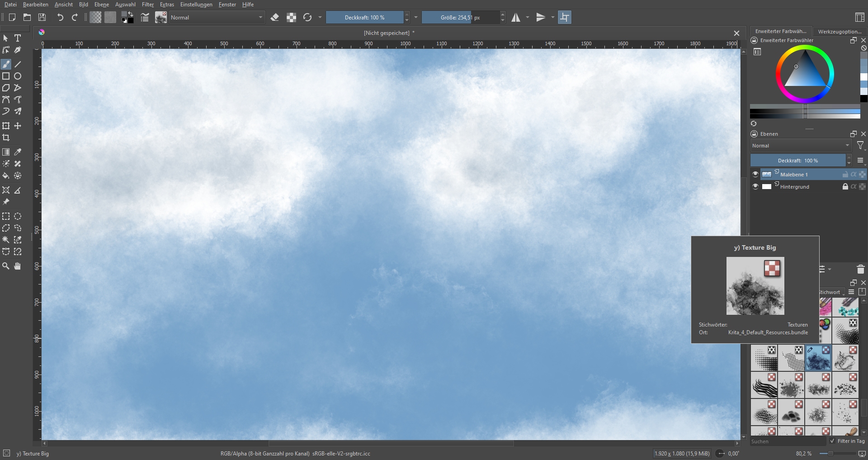The height and width of the screenshot is (460, 868).
Task: Select the Zoom magnifier tool
Action: point(6,266)
